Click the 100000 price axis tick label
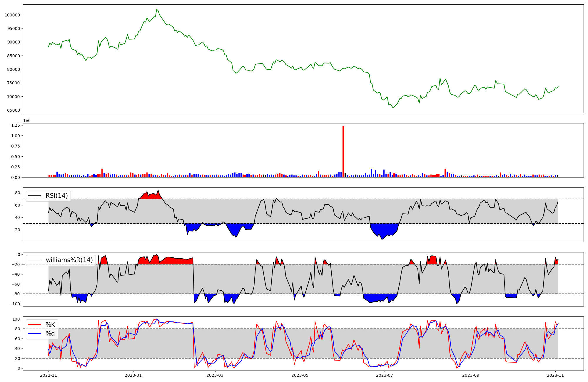The image size is (588, 382). click(x=12, y=15)
